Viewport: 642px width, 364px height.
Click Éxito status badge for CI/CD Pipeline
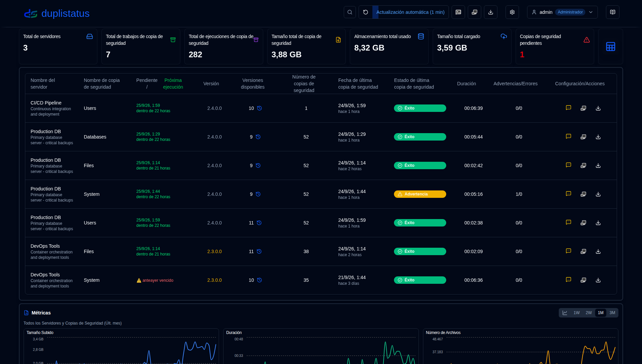(x=420, y=108)
